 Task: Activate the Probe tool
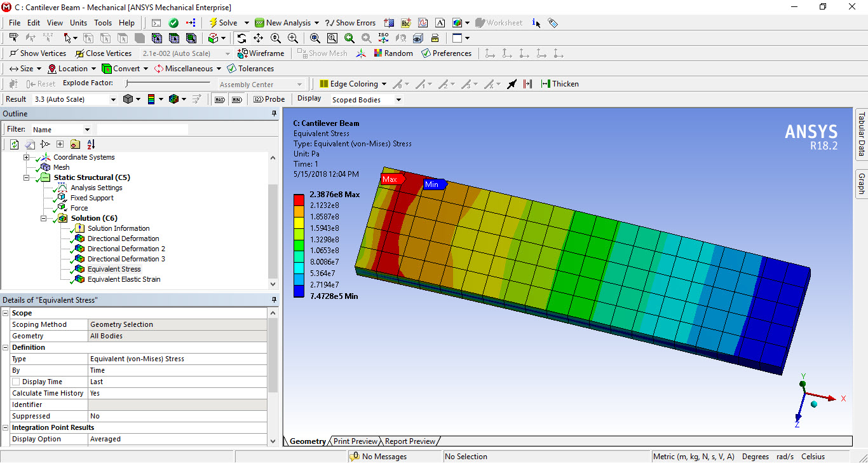tap(269, 99)
